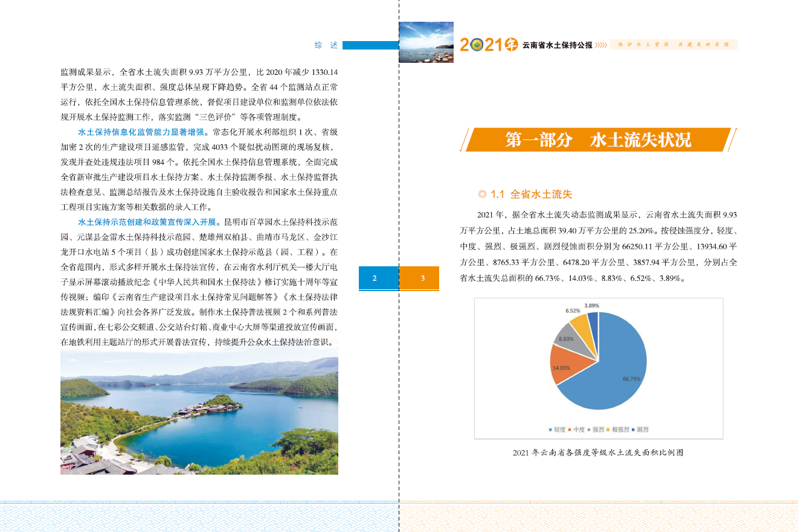Click the number 4033 个疑似扰动图斑

(249, 147)
